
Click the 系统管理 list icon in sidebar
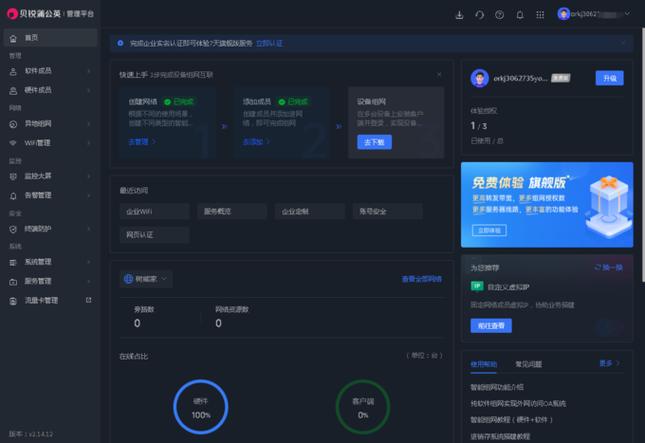[x=13, y=262]
